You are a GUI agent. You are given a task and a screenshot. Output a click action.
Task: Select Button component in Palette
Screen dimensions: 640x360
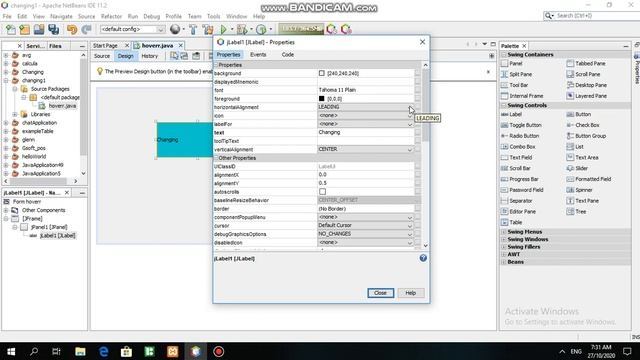(x=579, y=114)
